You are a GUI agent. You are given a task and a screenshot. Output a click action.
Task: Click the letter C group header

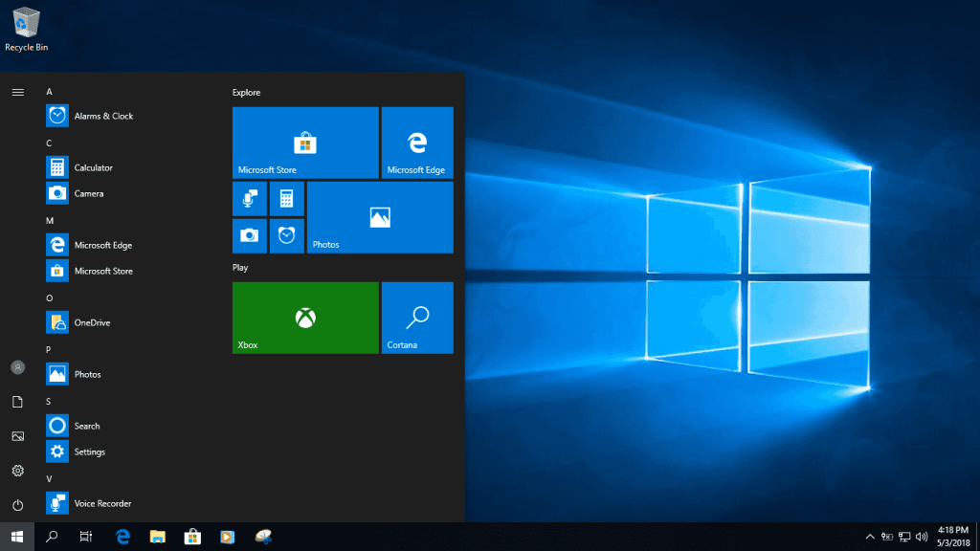pyautogui.click(x=50, y=143)
